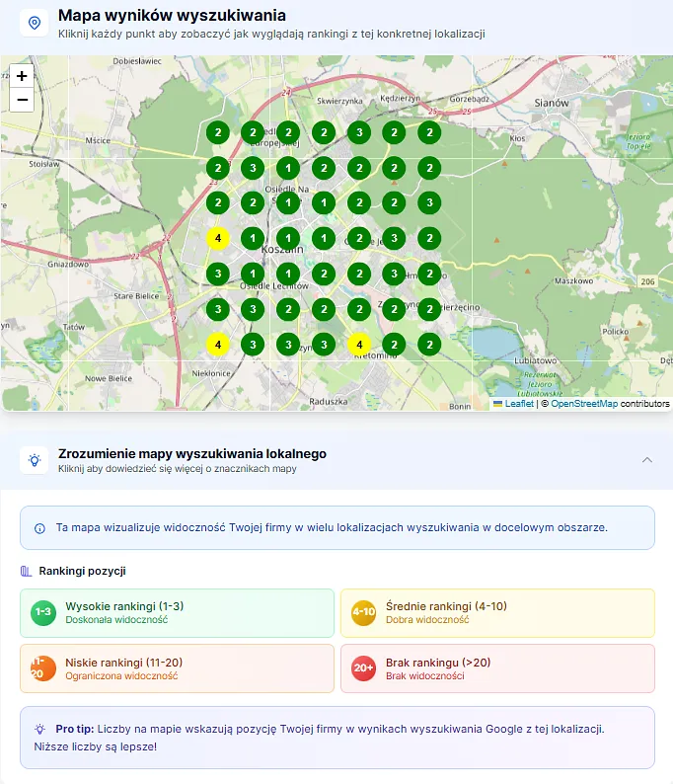This screenshot has height=784, width=673.
Task: Select the green 2 marker just right of the Kretomino yellow marker
Action: 394,345
